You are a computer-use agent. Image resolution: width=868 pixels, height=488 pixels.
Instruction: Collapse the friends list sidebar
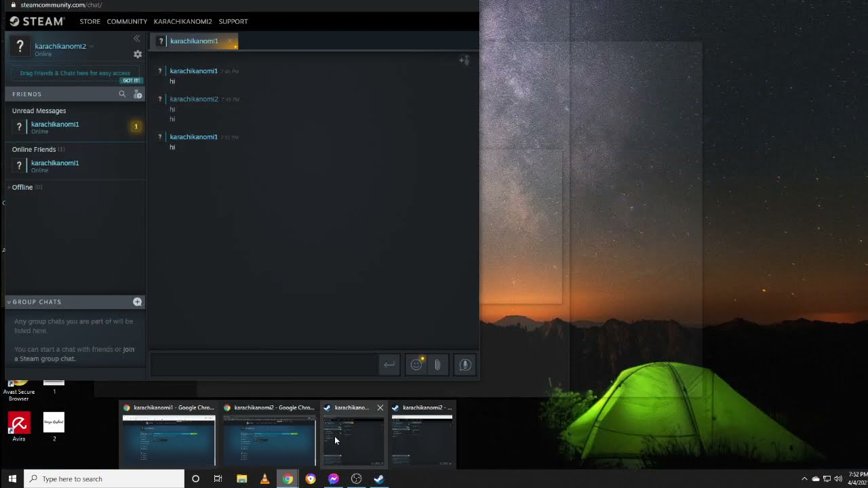click(x=137, y=39)
